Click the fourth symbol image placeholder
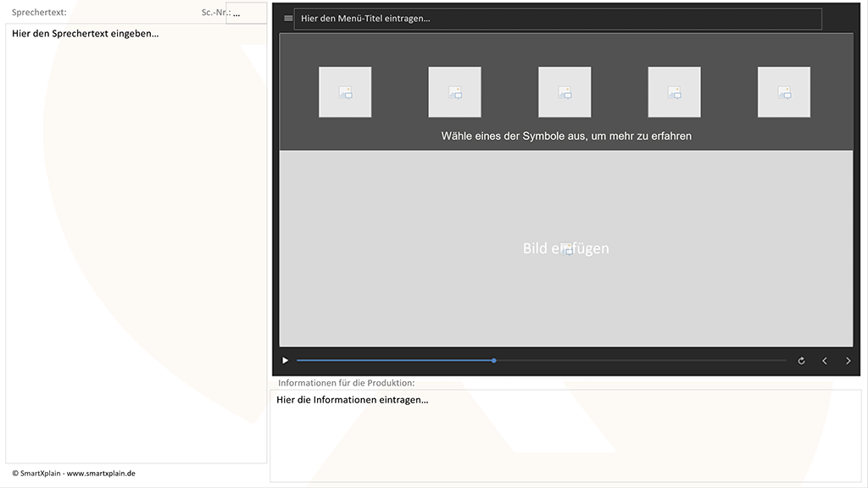 coord(674,92)
